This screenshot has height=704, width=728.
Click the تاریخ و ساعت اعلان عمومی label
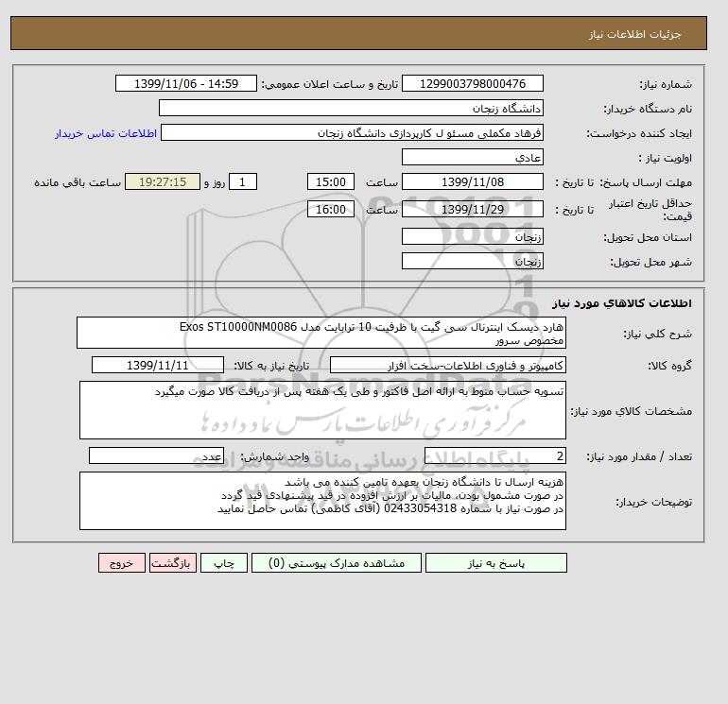point(330,84)
